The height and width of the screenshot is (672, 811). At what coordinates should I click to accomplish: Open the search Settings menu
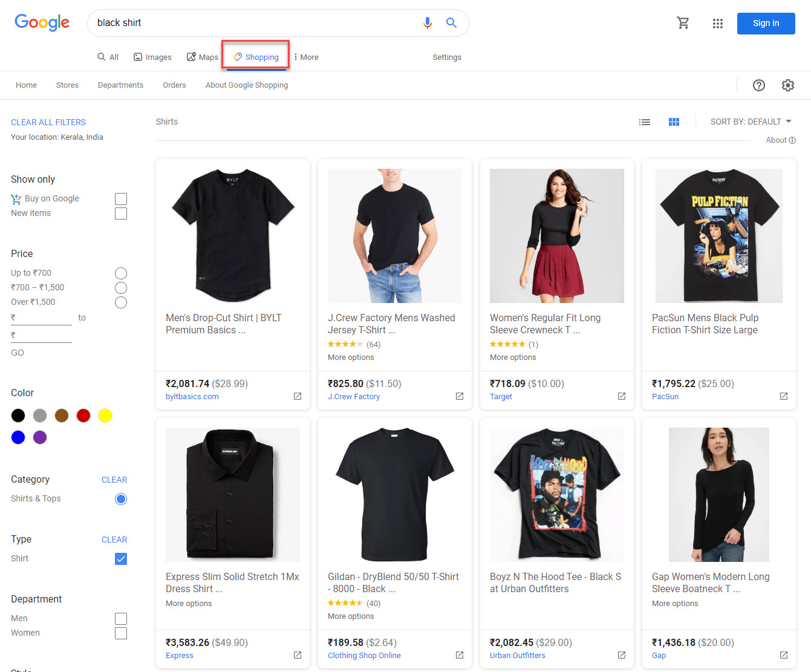[447, 57]
